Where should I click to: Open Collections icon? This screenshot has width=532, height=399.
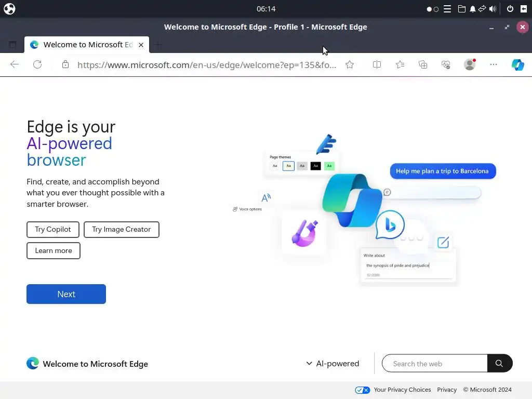pos(423,64)
